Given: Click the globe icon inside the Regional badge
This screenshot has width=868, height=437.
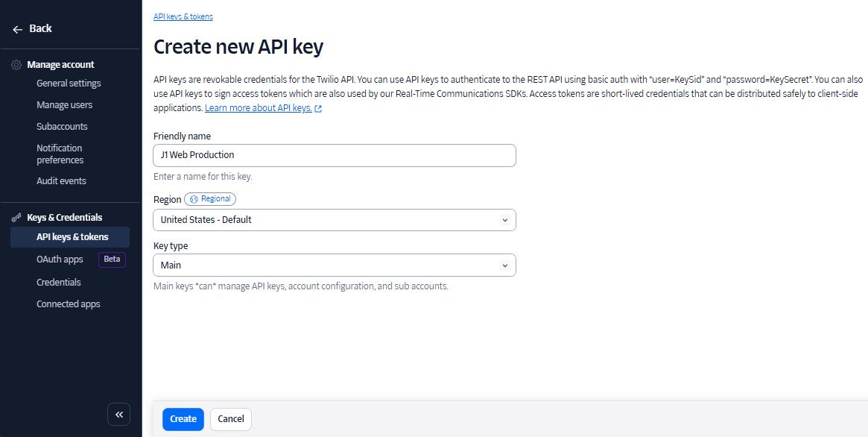Looking at the screenshot, I should click(x=193, y=198).
